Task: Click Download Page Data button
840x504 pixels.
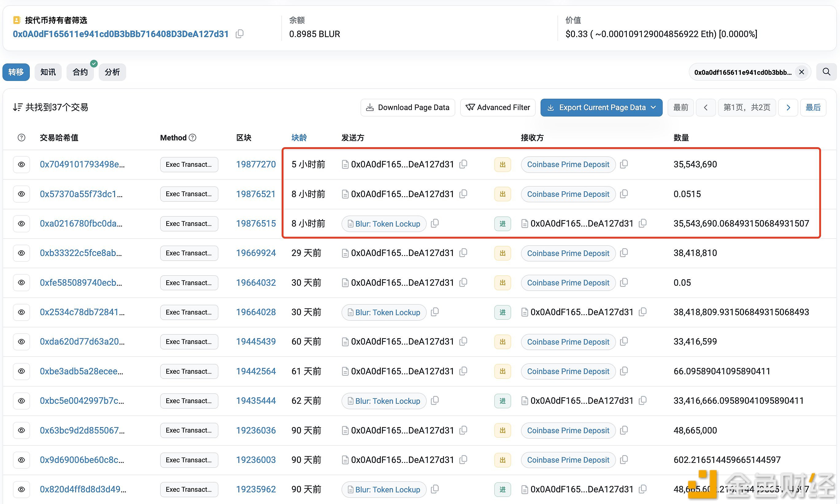Action: click(407, 108)
